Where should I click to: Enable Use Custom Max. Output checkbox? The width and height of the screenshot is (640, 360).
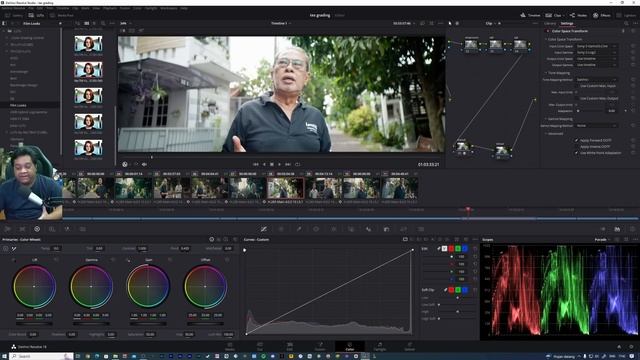[x=577, y=98]
